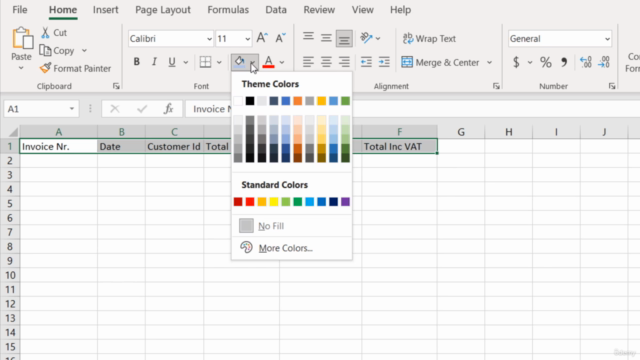Expand Font Color arrow
The height and width of the screenshot is (360, 640).
tap(282, 62)
